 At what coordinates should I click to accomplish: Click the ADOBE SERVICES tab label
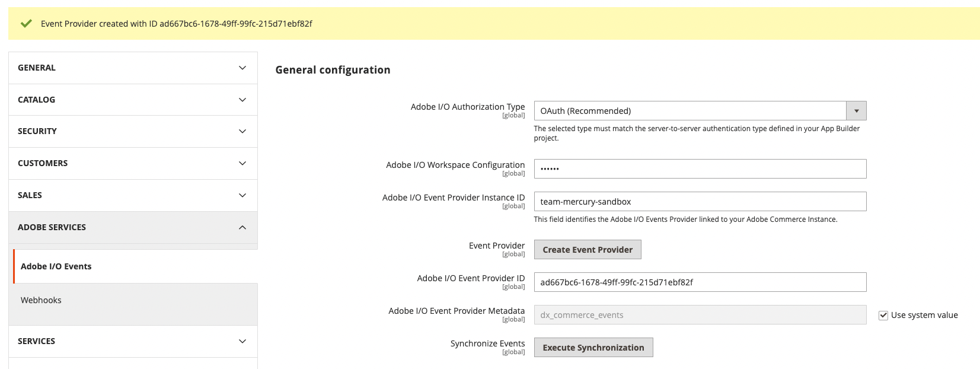52,227
